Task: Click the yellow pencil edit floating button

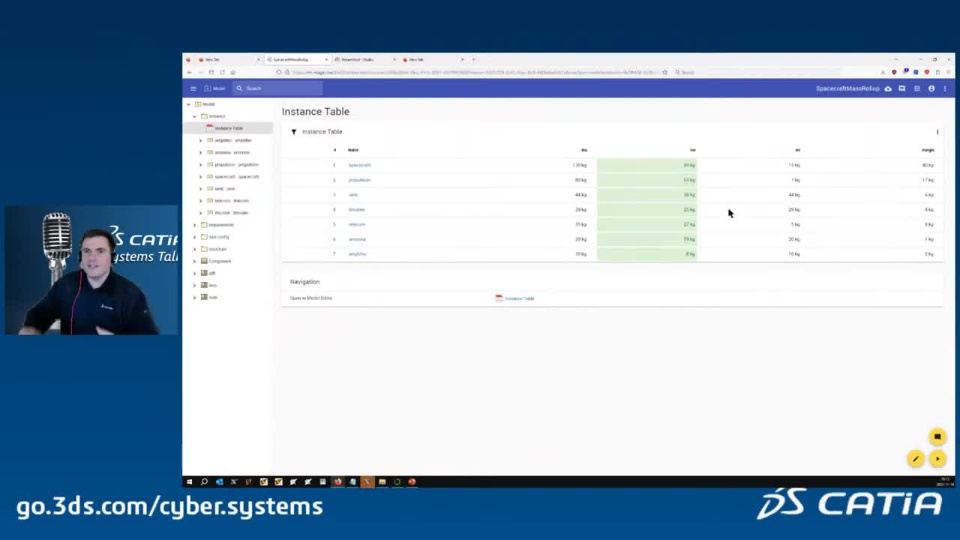Action: [915, 459]
